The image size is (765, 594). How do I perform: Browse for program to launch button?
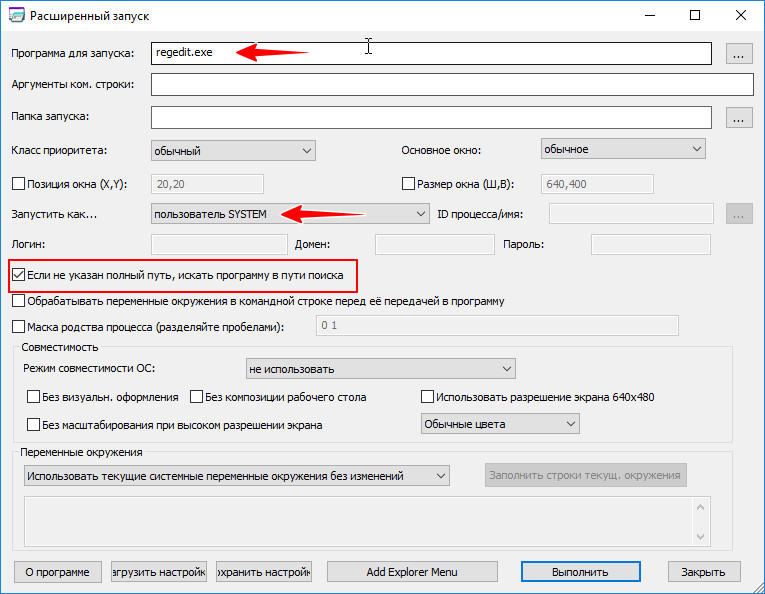(739, 54)
